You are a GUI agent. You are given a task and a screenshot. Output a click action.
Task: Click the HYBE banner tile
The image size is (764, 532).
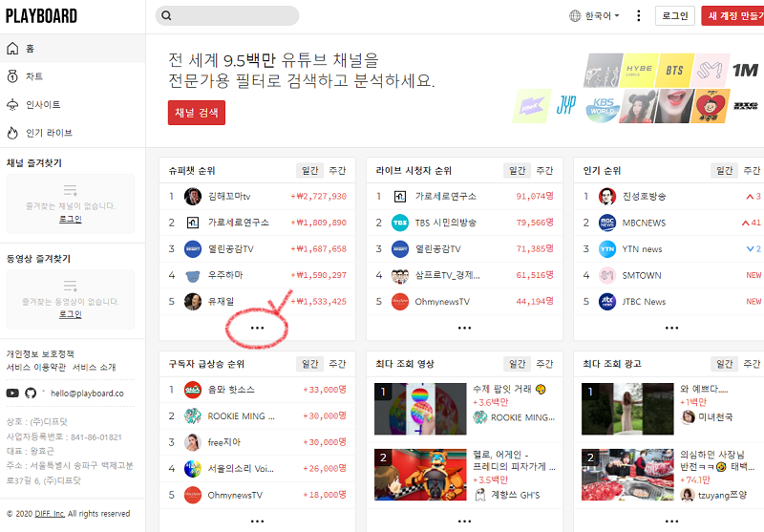pos(639,70)
